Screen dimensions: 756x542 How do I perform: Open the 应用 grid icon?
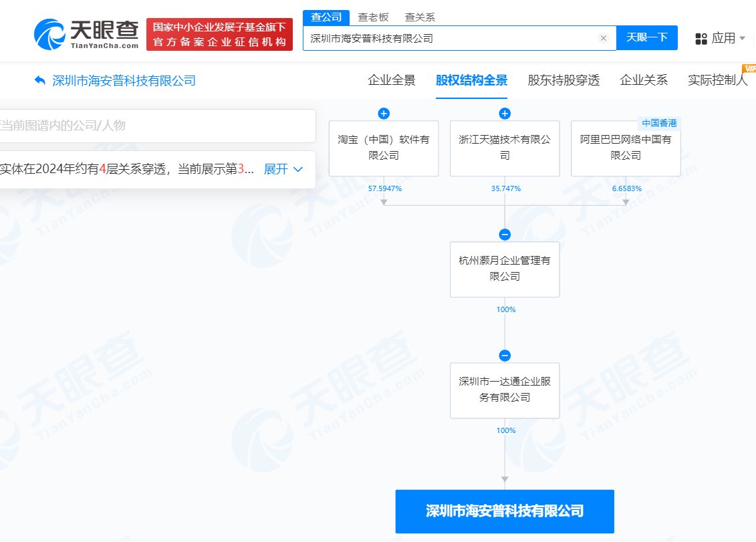point(701,38)
